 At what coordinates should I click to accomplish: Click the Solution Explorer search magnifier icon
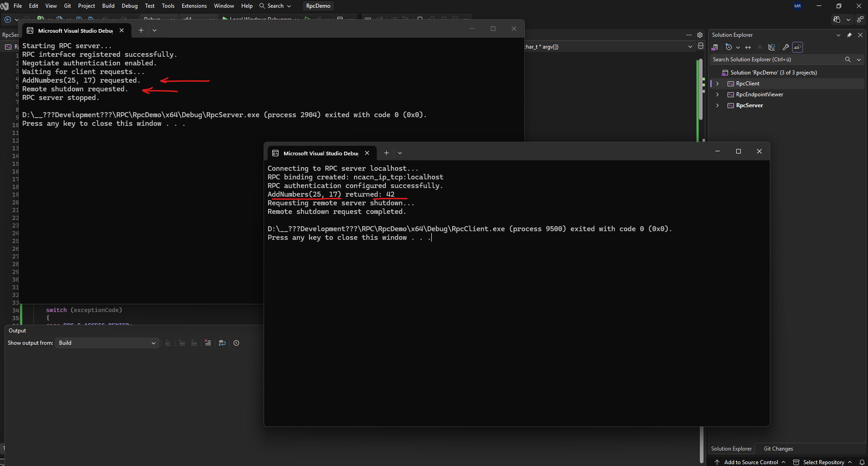pyautogui.click(x=848, y=59)
